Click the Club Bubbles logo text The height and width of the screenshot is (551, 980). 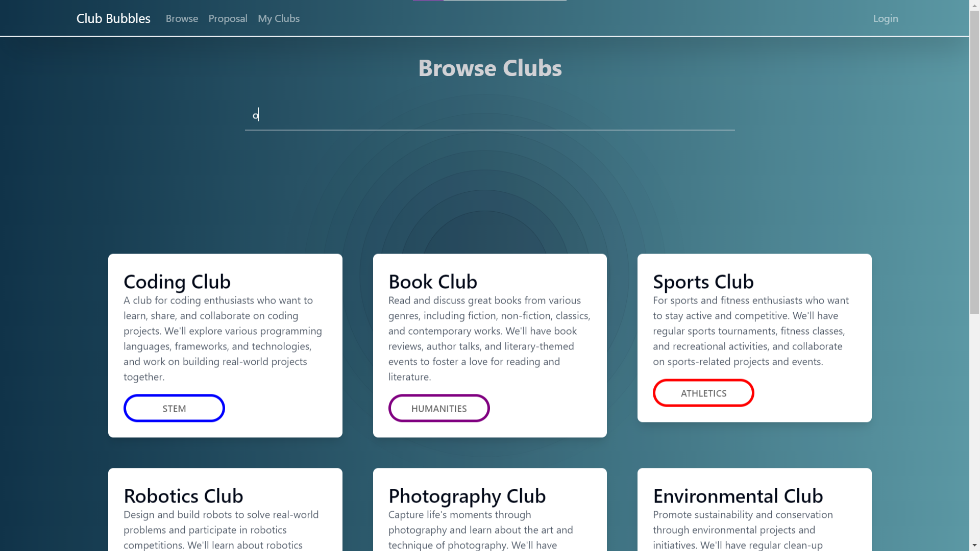coord(113,18)
